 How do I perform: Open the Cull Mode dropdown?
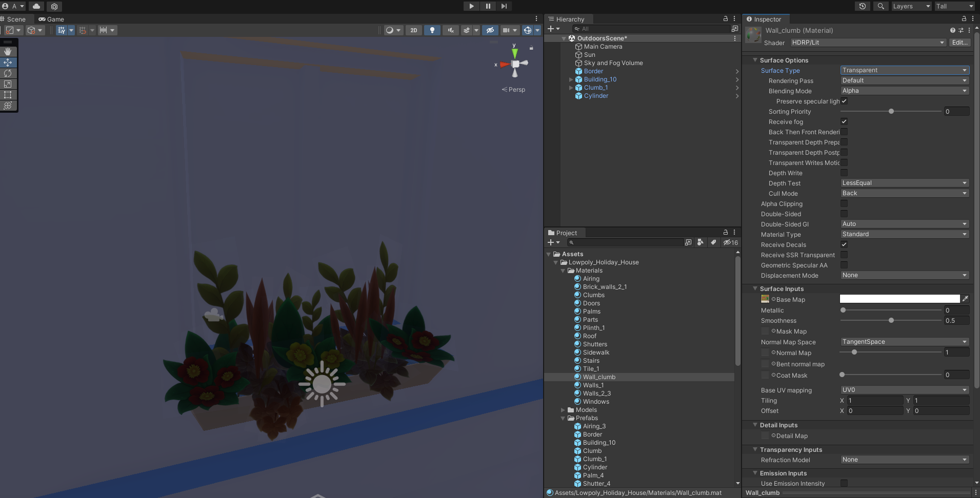point(904,193)
